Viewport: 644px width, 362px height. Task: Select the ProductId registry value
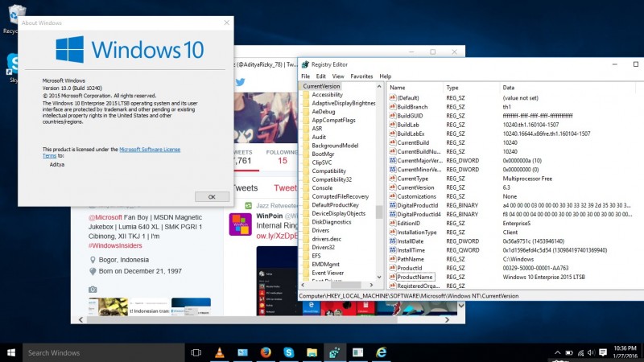(409, 268)
